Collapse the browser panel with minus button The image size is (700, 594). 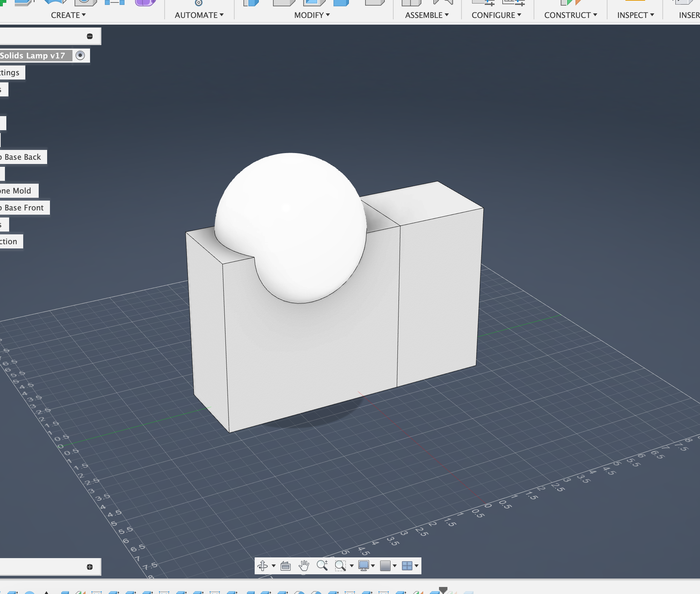[90, 36]
